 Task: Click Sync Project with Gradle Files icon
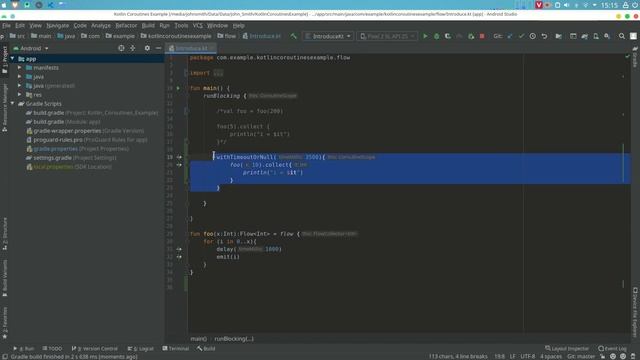(x=584, y=36)
